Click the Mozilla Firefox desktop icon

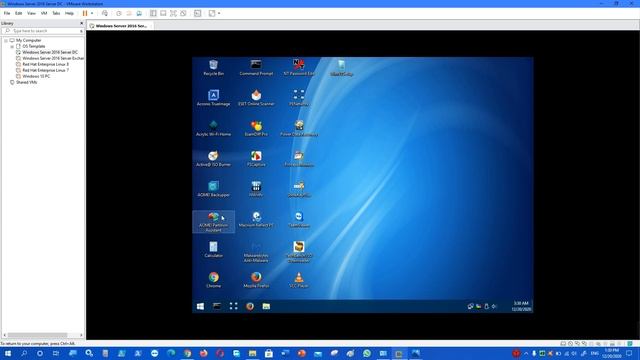coord(256,280)
